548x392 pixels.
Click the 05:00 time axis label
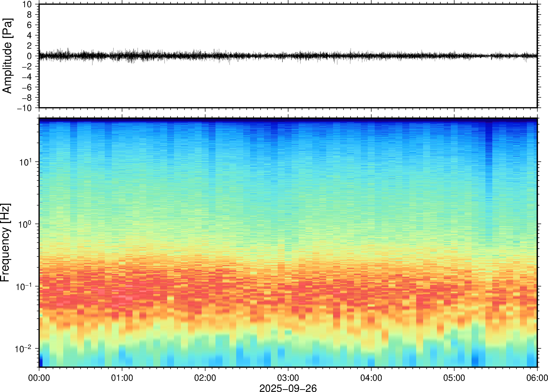(454, 378)
